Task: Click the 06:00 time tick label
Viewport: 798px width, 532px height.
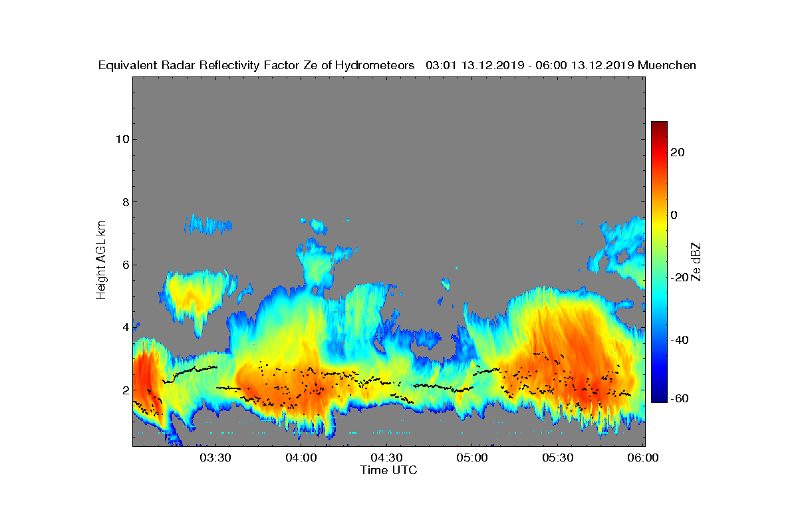Action: pyautogui.click(x=643, y=458)
